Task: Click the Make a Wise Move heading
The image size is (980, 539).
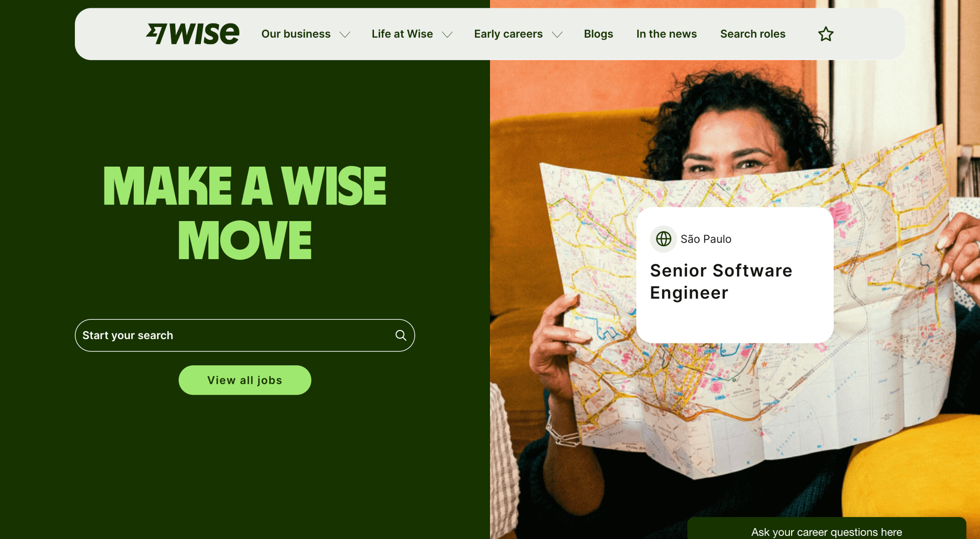Action: 245,212
